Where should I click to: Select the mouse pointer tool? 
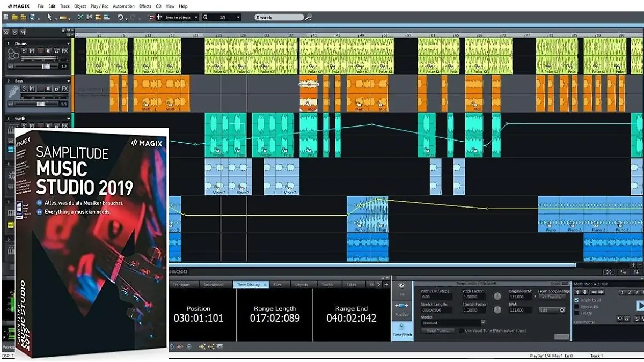coord(49,17)
